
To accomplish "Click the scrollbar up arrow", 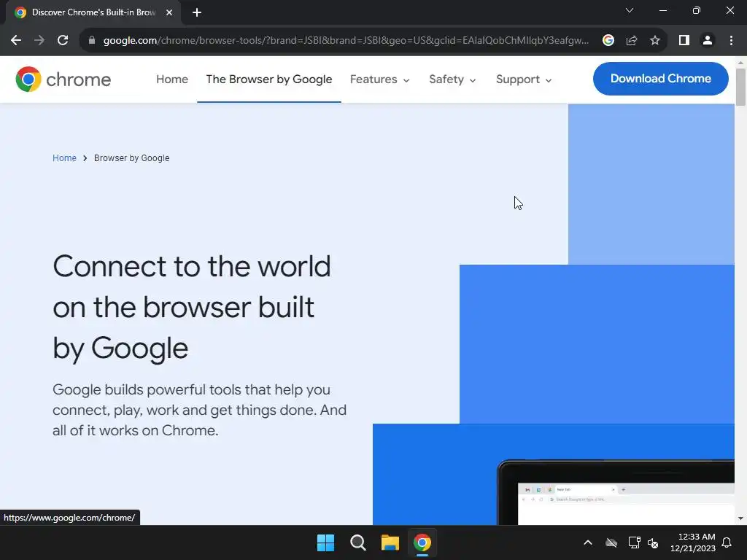I will pyautogui.click(x=740, y=62).
